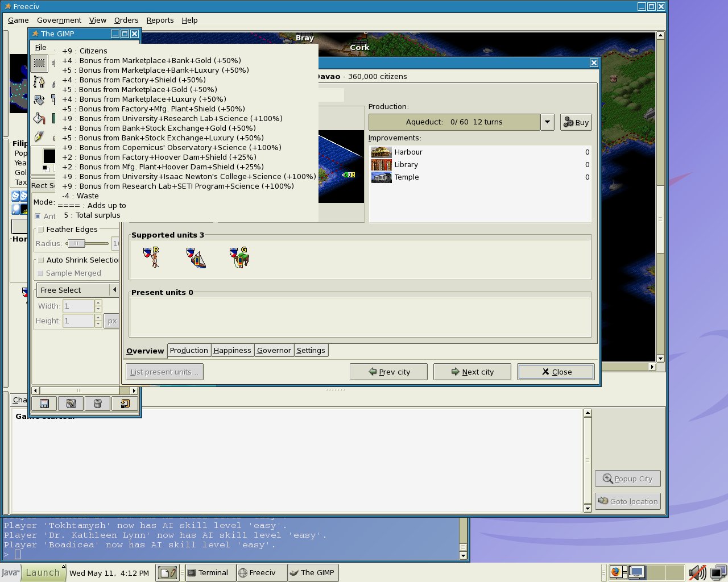Open the View menu in Freeciv

click(x=98, y=20)
